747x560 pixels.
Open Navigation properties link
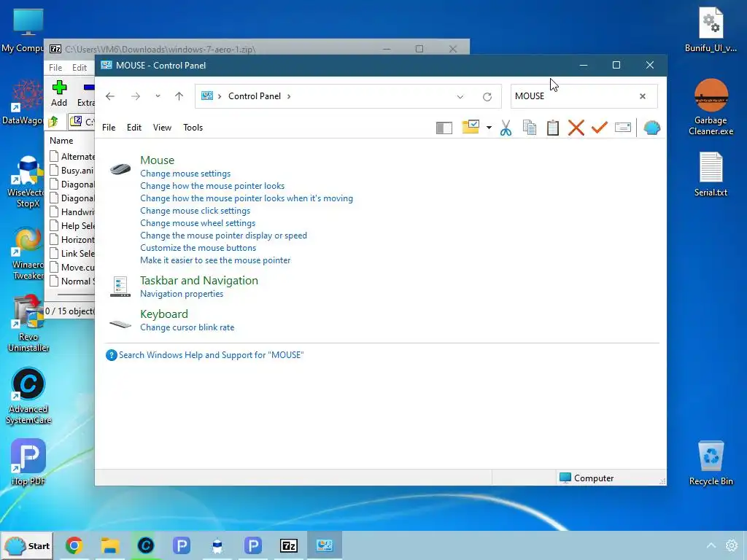(x=182, y=294)
